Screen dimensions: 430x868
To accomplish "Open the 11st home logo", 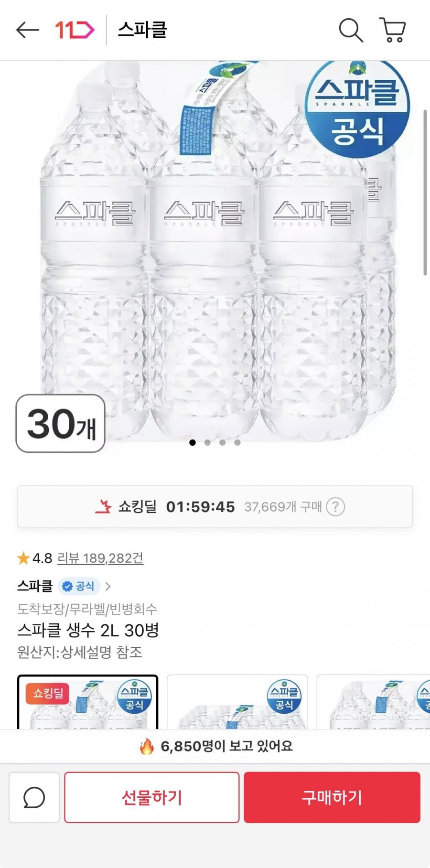I will (x=75, y=30).
